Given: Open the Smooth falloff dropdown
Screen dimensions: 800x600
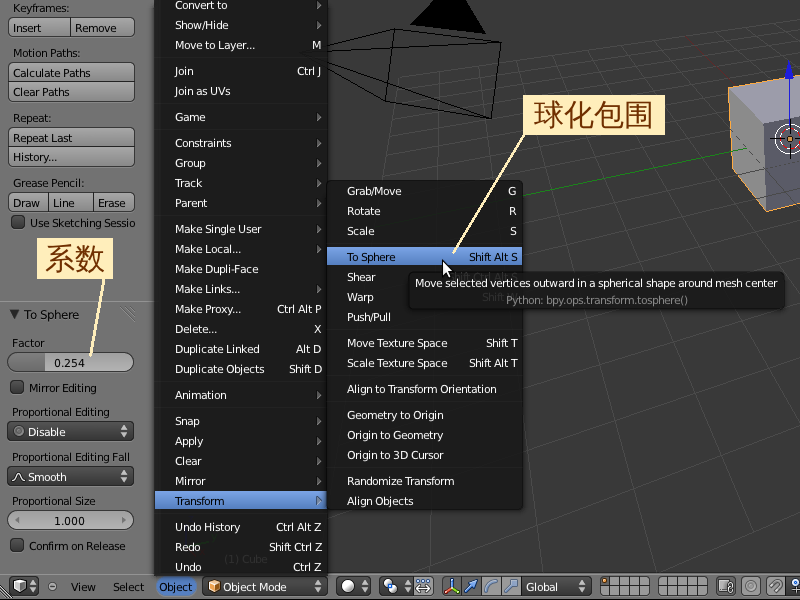Looking at the screenshot, I should tap(70, 477).
